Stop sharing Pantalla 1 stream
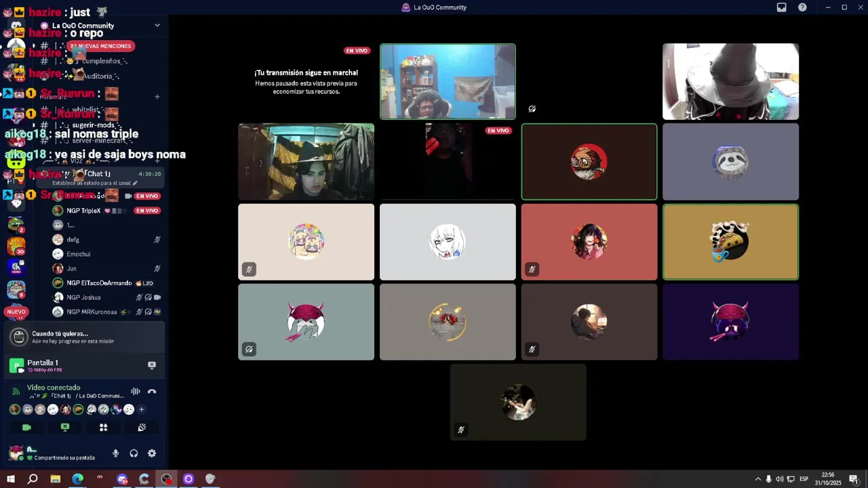 [152, 365]
